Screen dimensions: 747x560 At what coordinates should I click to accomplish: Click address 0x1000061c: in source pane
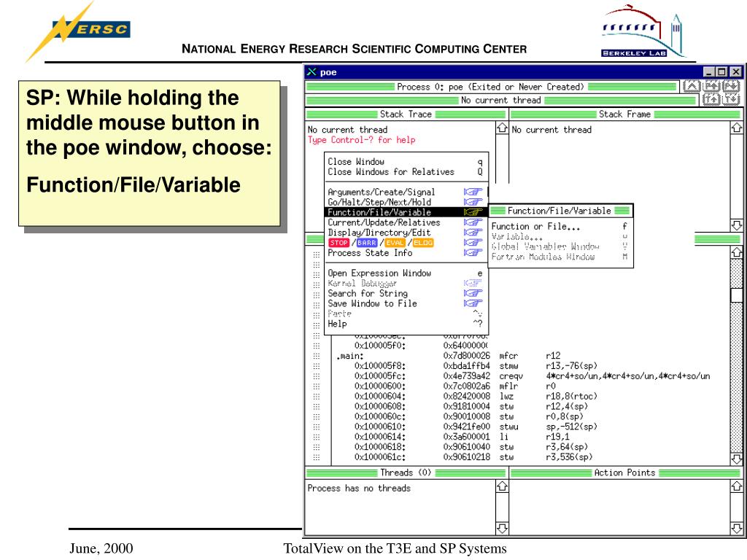pyautogui.click(x=380, y=457)
